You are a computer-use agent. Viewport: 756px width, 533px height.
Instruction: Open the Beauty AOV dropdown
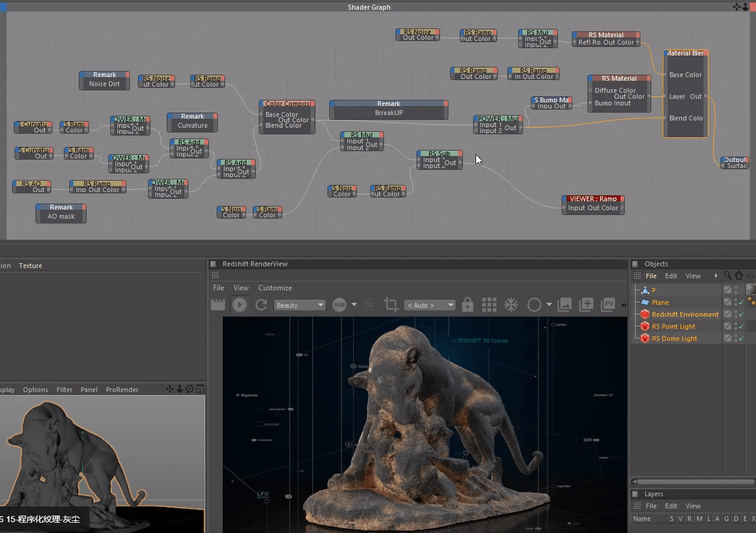(x=300, y=305)
